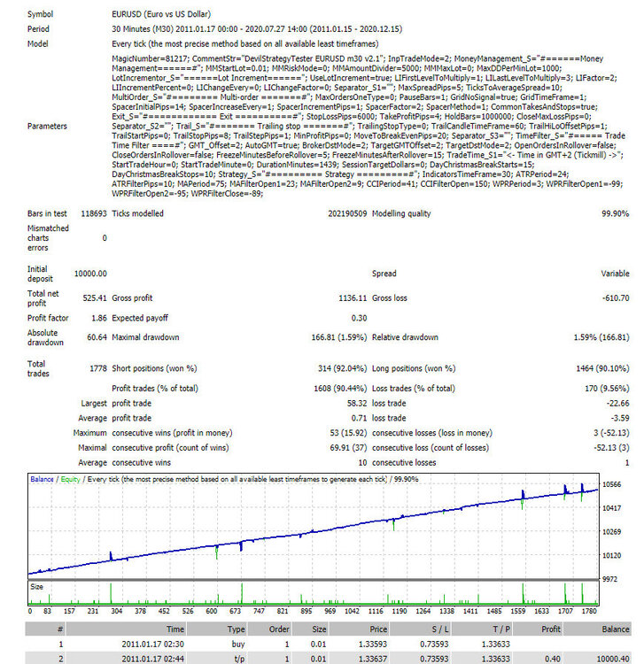Image resolution: width=644 pixels, height=664 pixels.
Task: Click maximal drawdown value 166.81 (1.59%)
Action: [x=339, y=337]
